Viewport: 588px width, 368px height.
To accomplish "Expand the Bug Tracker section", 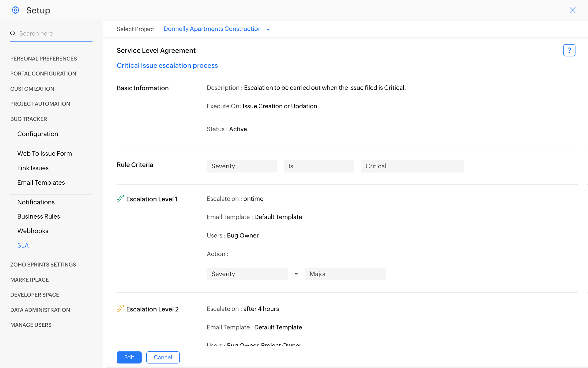I will (28, 119).
